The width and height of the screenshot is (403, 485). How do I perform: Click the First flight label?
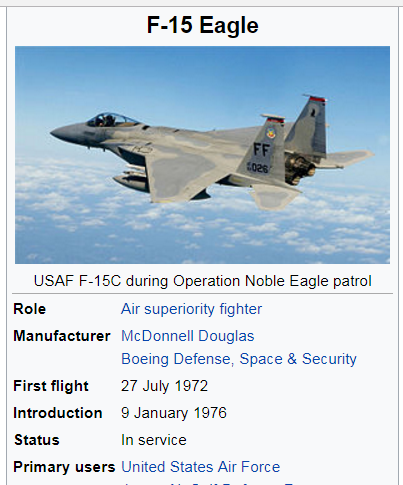point(51,386)
